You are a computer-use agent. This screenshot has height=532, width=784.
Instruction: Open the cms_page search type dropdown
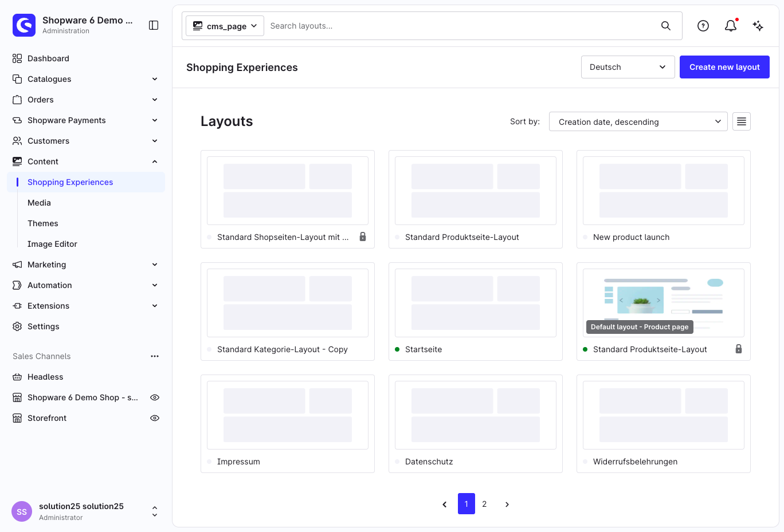click(x=225, y=26)
